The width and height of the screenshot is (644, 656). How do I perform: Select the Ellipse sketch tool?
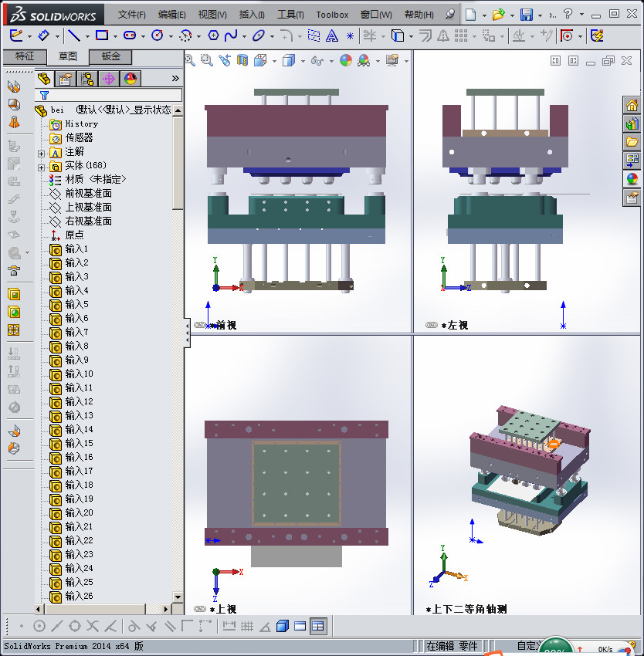tap(259, 36)
